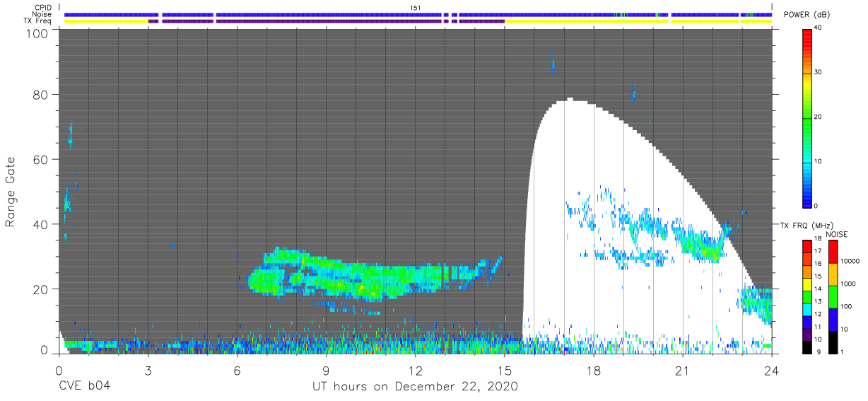Pick the purple 10-11 MHz TX FRQ swatch
The height and width of the screenshot is (401, 868).
[x=807, y=335]
